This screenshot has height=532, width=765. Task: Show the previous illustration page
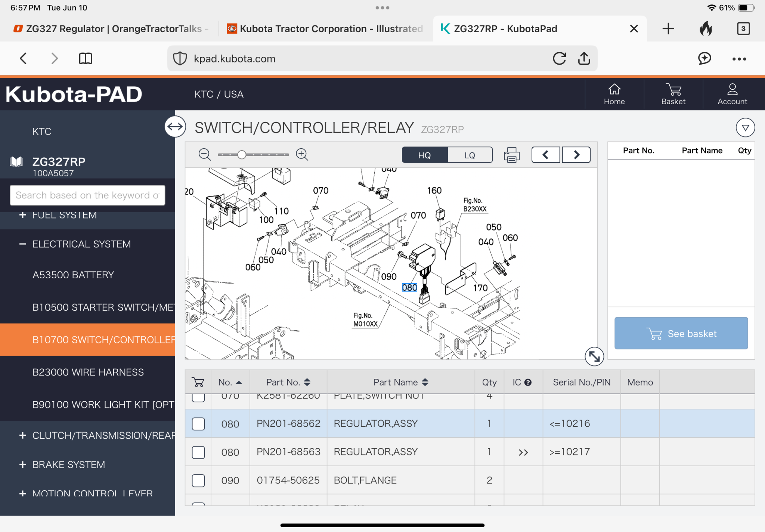(546, 155)
